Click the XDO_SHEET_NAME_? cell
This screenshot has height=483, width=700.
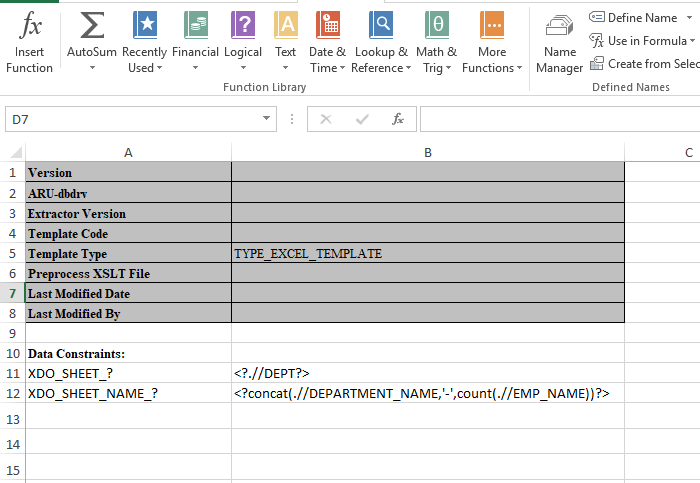129,393
